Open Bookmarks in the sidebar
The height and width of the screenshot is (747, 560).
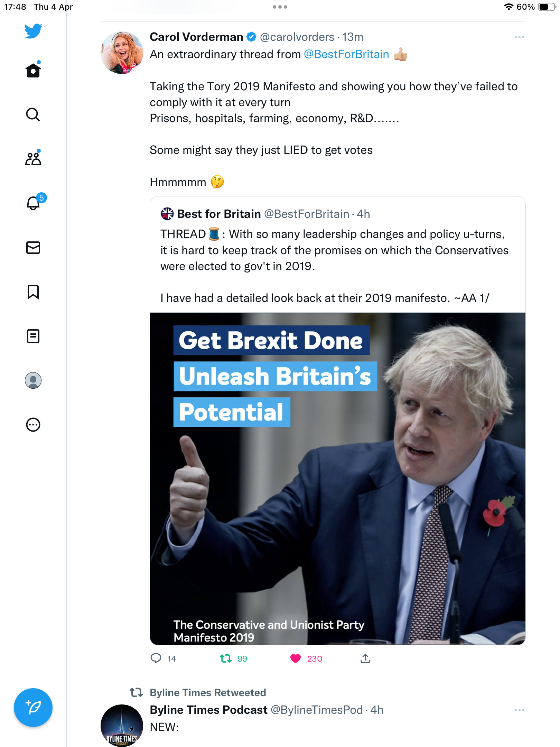pos(33,292)
